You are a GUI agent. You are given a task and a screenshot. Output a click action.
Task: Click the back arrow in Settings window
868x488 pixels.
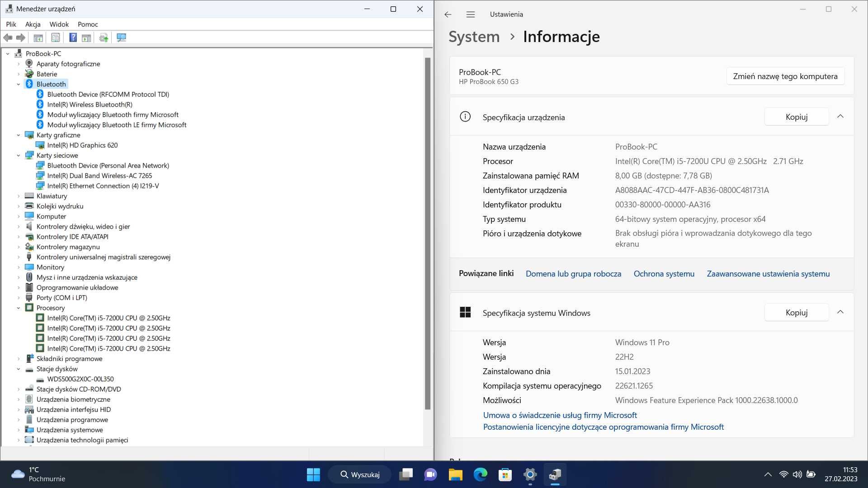tap(448, 14)
